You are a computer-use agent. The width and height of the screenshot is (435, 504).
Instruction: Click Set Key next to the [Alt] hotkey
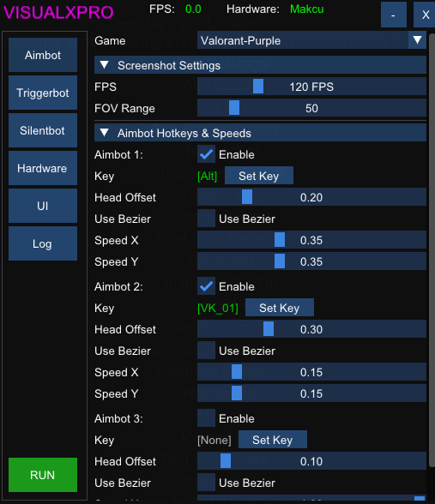(x=259, y=176)
